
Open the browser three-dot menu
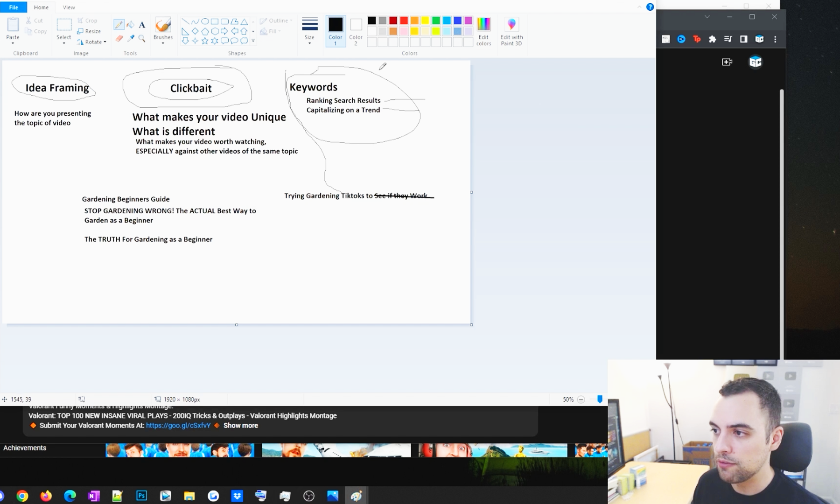click(x=775, y=39)
